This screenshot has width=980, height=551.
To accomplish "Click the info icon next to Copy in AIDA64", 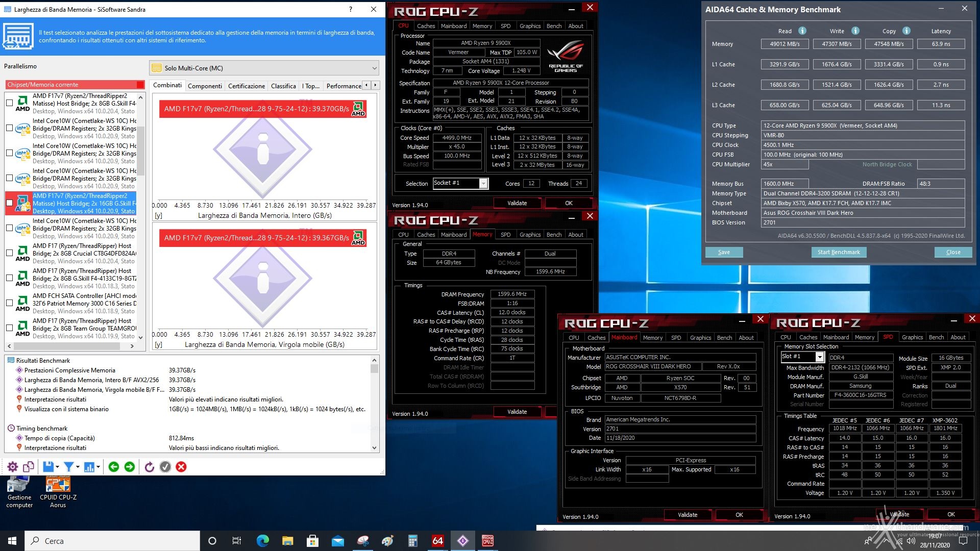I will 906,31.
